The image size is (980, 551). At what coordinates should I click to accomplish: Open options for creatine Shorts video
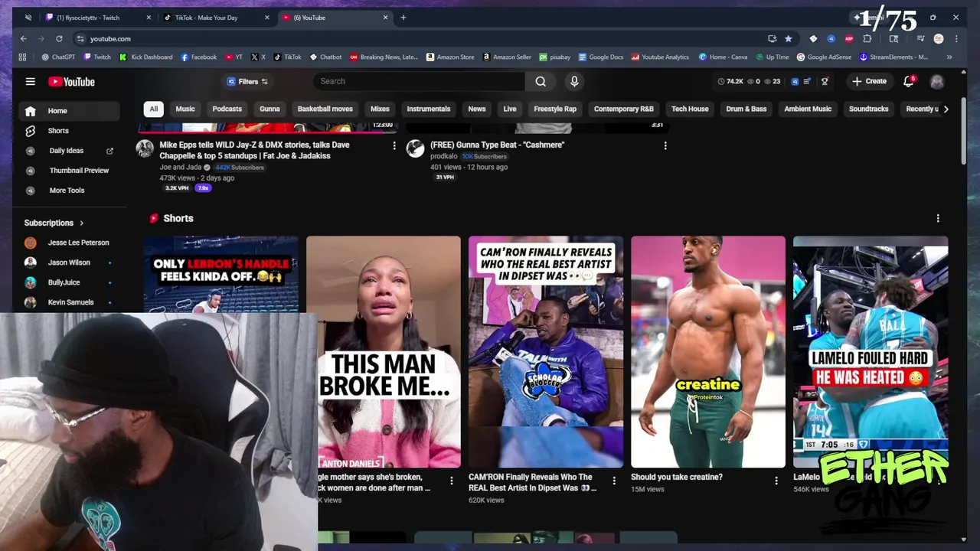coord(776,481)
